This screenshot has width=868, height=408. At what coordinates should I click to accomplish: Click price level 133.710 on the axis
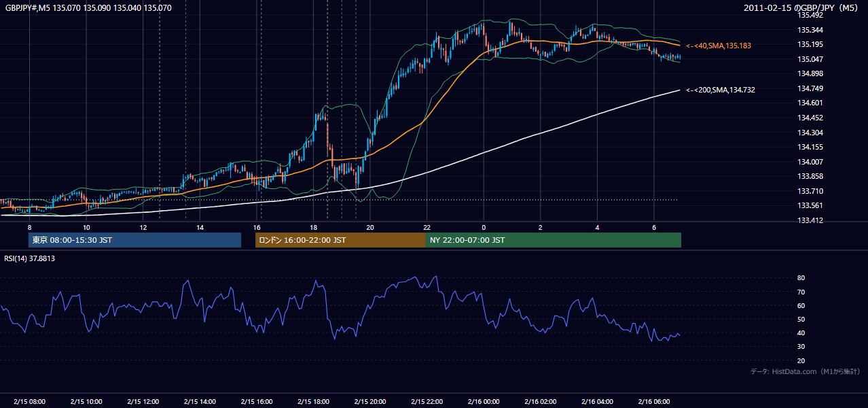click(x=810, y=191)
